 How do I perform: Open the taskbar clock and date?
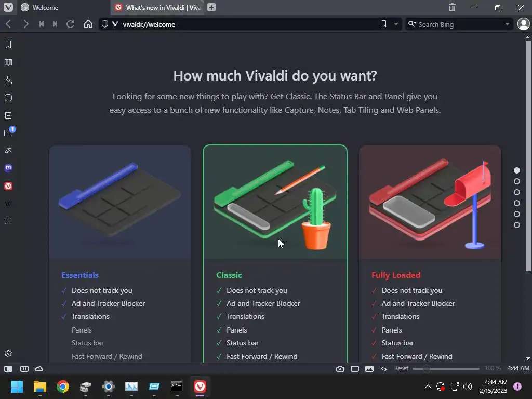pos(494,387)
